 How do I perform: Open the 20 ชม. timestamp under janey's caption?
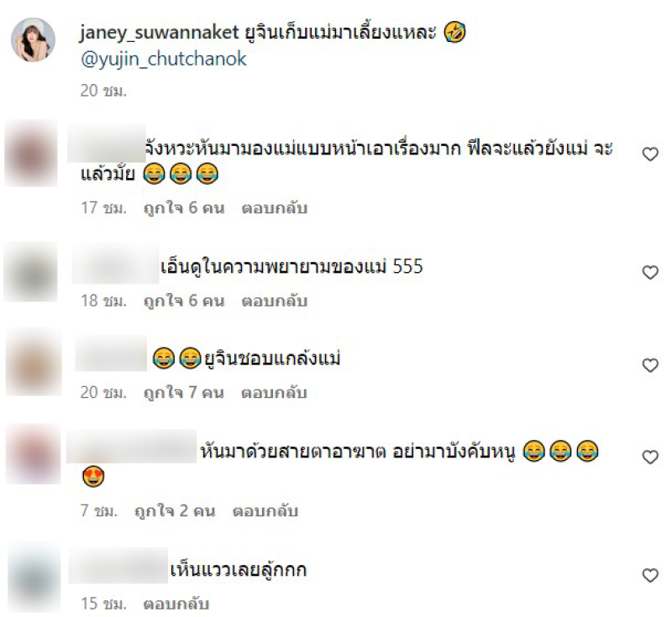tap(103, 91)
